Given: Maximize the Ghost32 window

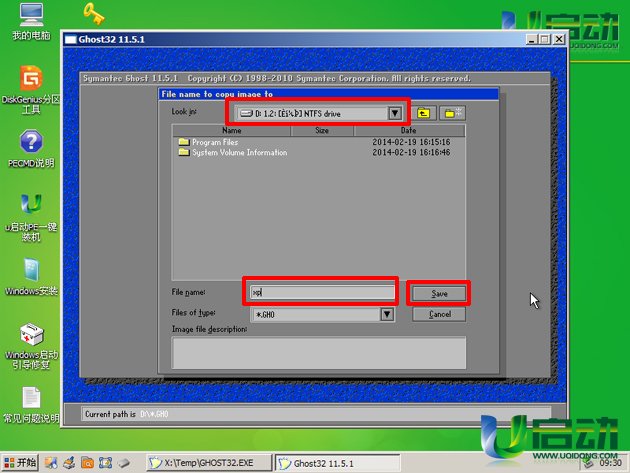Looking at the screenshot, I should click(x=545, y=39).
